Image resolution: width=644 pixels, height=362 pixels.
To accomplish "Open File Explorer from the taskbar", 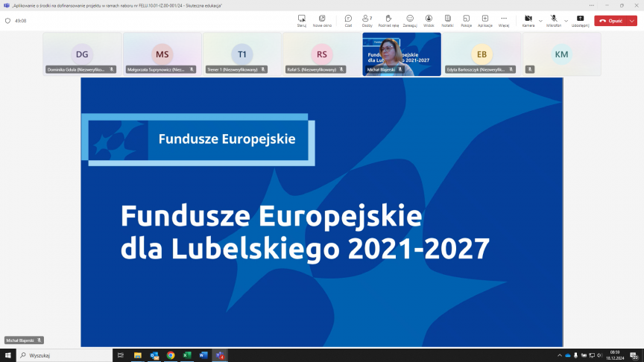I will click(138, 355).
